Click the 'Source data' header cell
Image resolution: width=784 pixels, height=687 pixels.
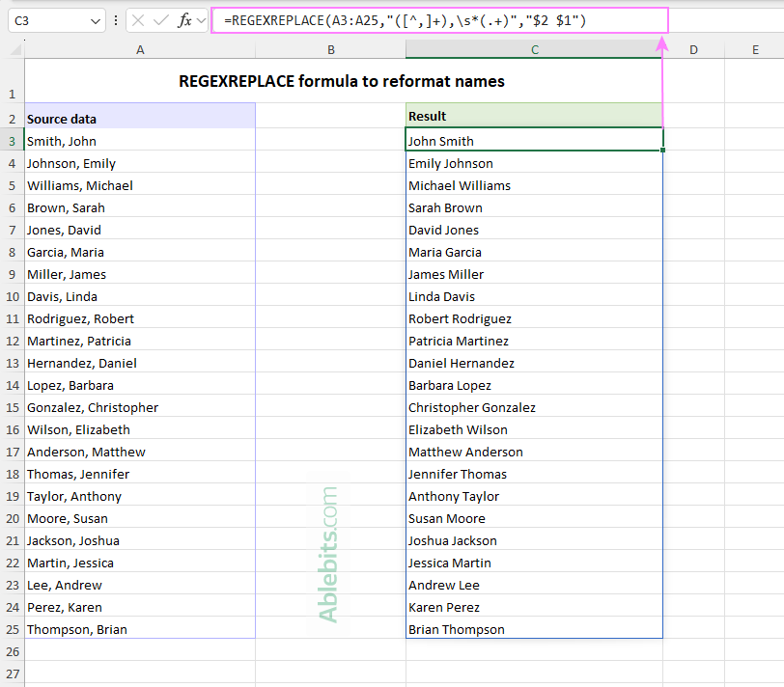point(140,116)
